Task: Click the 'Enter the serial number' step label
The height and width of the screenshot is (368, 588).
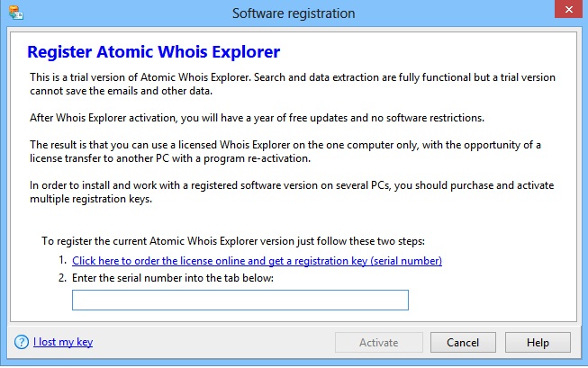Action: click(172, 277)
